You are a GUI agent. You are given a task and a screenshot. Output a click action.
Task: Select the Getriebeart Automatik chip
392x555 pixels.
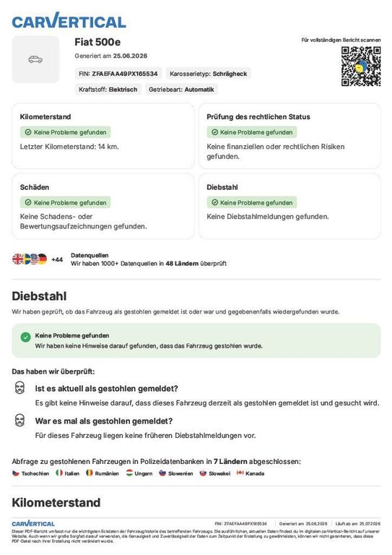coord(181,89)
